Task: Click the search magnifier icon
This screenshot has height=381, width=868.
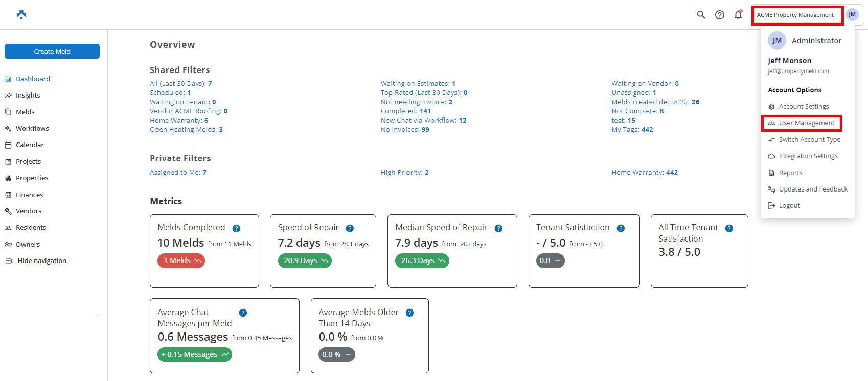Action: (x=701, y=15)
